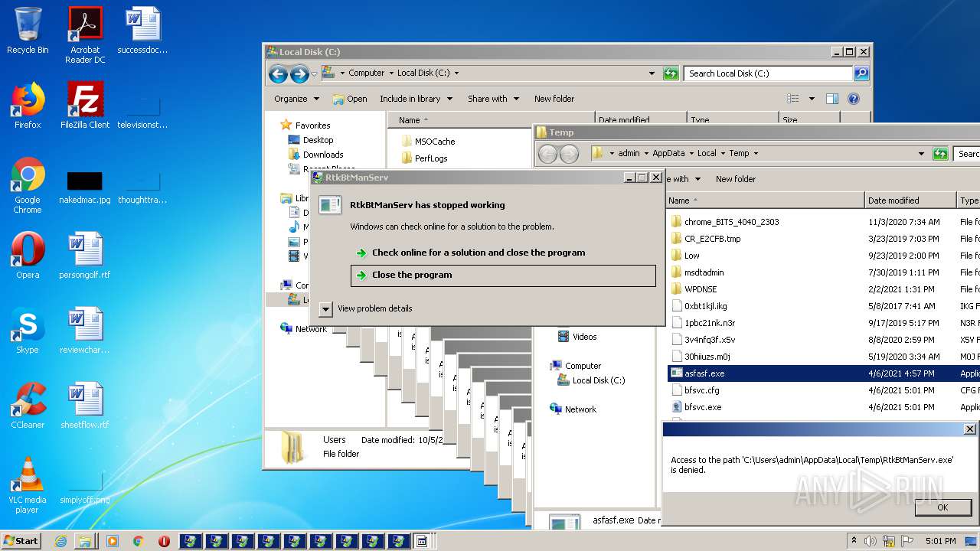Open Opera from the taskbar
The image size is (980, 551).
pos(164,541)
